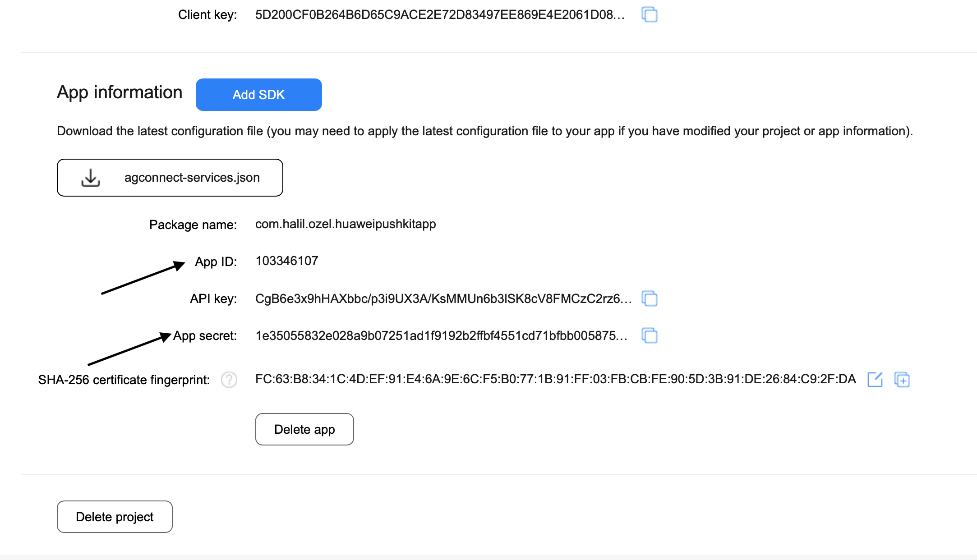Select the App ID value 103346107

click(287, 261)
